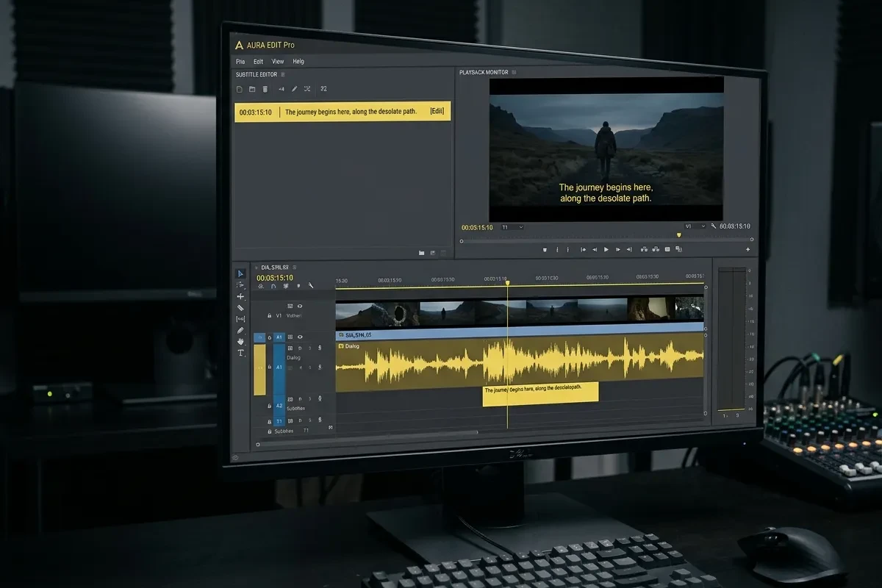Click the trash delete icon

[265, 89]
